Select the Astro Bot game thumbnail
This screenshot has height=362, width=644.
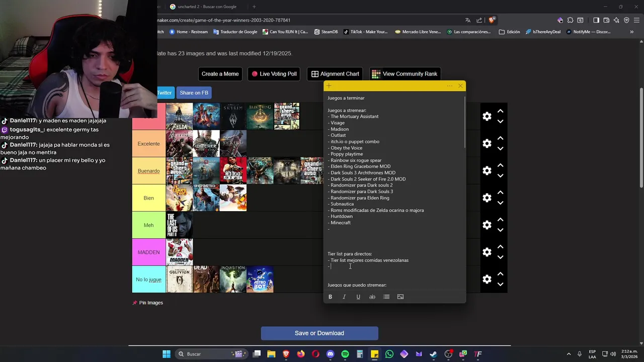coord(260,280)
